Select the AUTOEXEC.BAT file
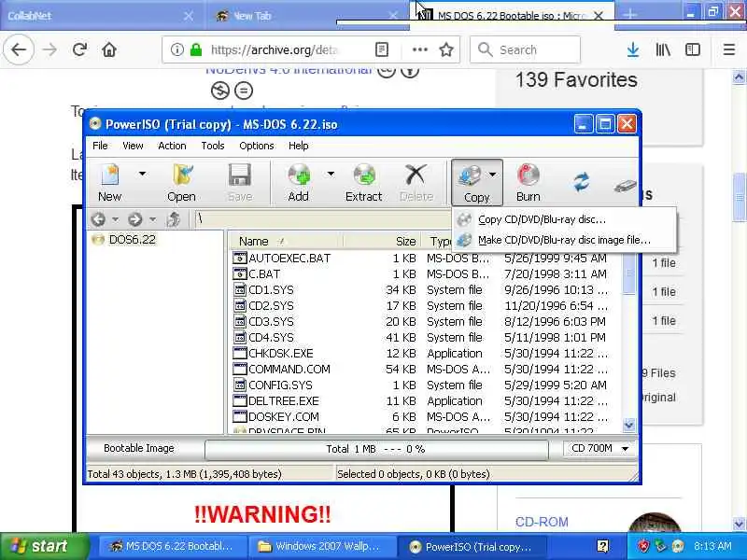 click(289, 259)
